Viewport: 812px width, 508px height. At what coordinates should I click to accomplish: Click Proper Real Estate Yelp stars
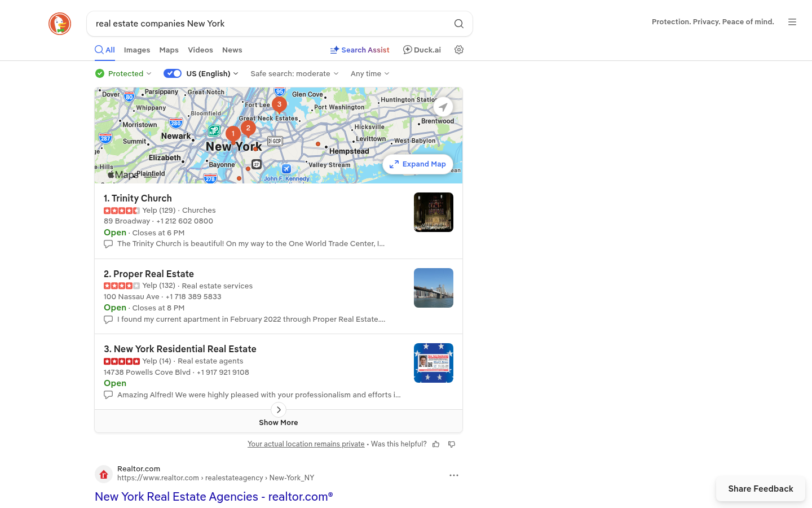tap(122, 286)
